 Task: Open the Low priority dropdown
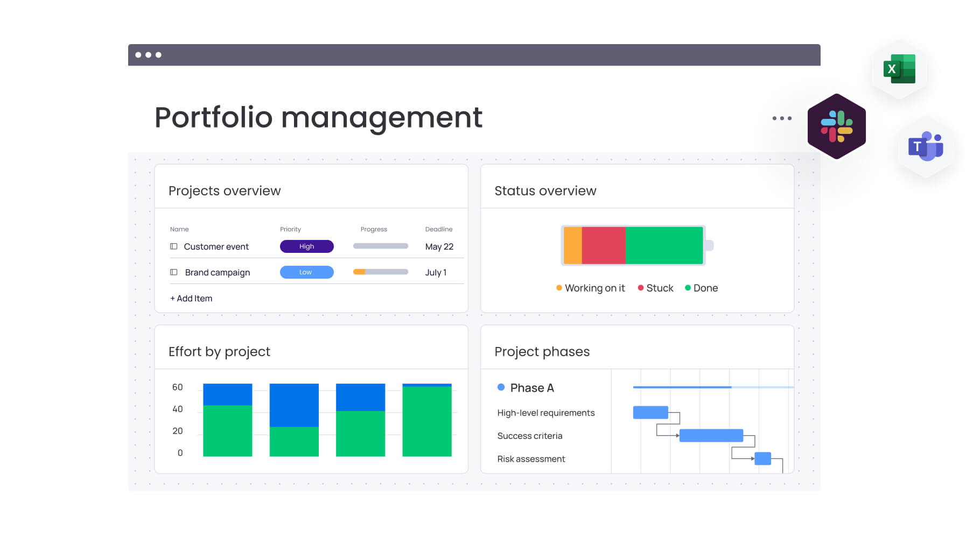click(306, 272)
